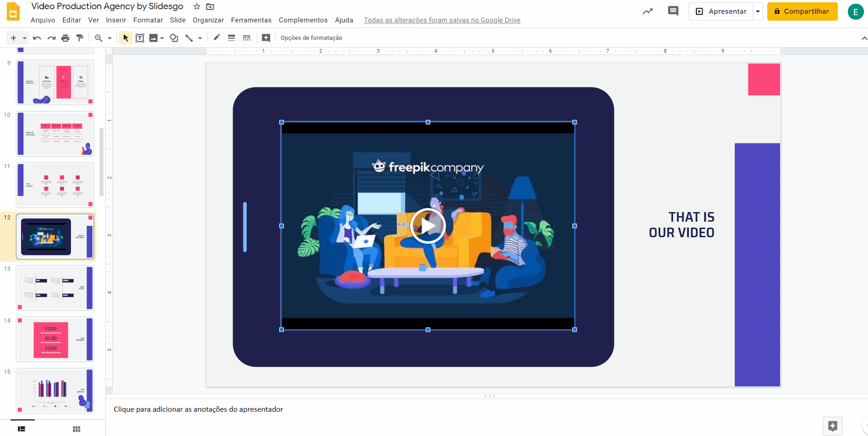Open 'Opções de formatação' panel
This screenshot has width=868, height=436.
click(x=311, y=38)
